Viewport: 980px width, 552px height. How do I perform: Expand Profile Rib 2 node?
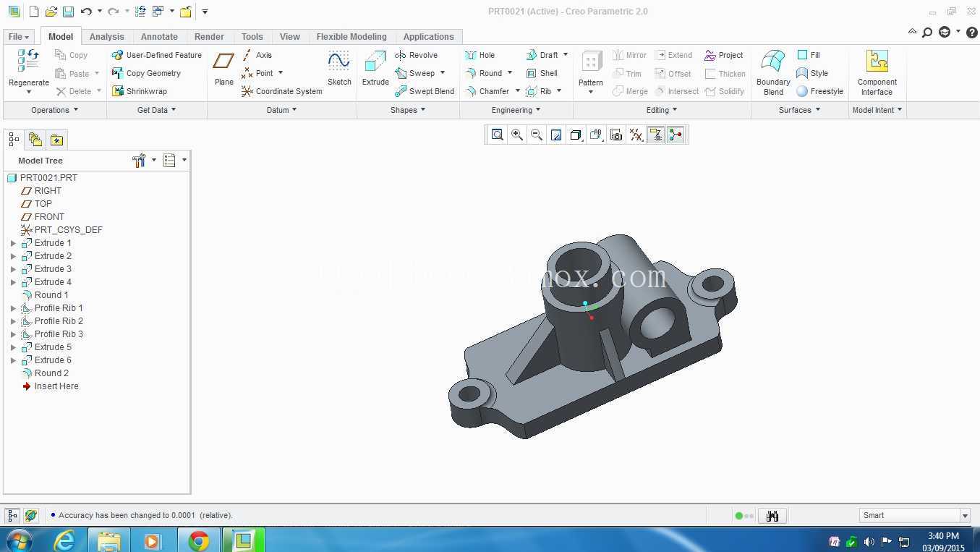point(13,321)
